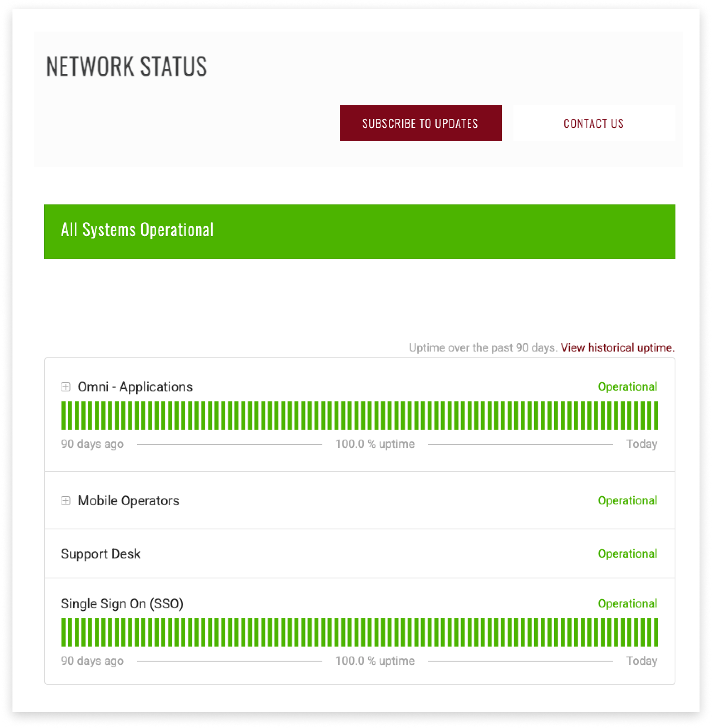The height and width of the screenshot is (728, 712).
Task: Open View historical uptime
Action: click(x=617, y=348)
